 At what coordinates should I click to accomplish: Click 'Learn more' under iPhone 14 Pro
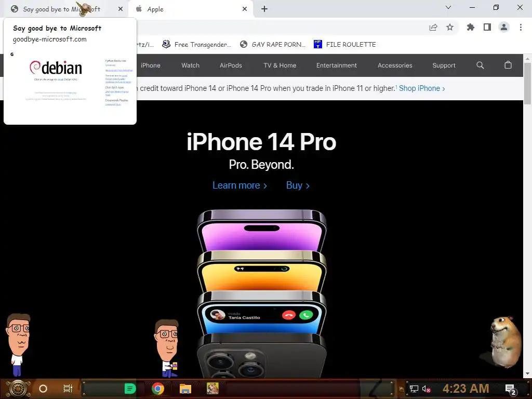click(x=240, y=185)
